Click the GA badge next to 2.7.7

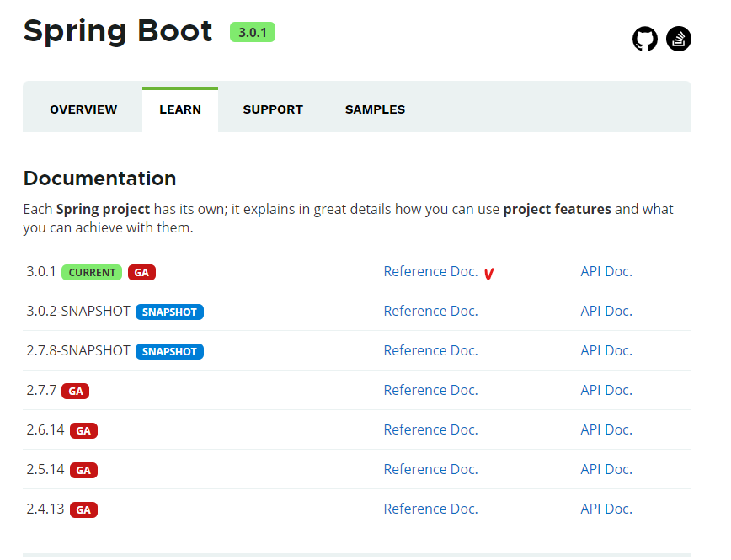pyautogui.click(x=76, y=392)
